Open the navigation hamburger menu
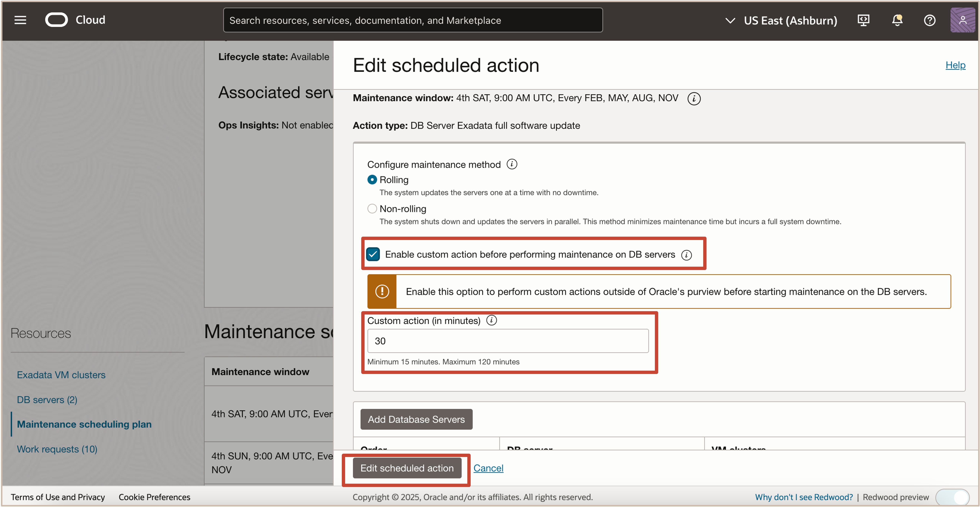980x507 pixels. click(20, 20)
